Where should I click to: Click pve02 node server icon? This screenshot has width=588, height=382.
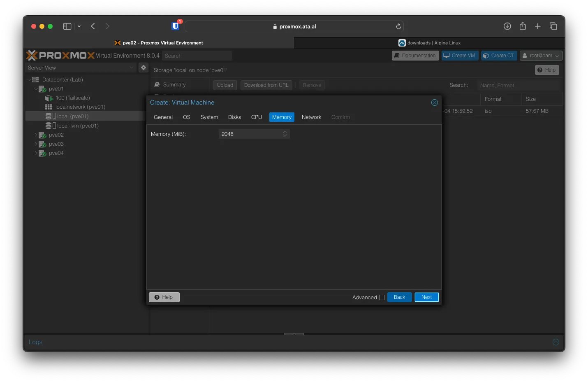[42, 135]
